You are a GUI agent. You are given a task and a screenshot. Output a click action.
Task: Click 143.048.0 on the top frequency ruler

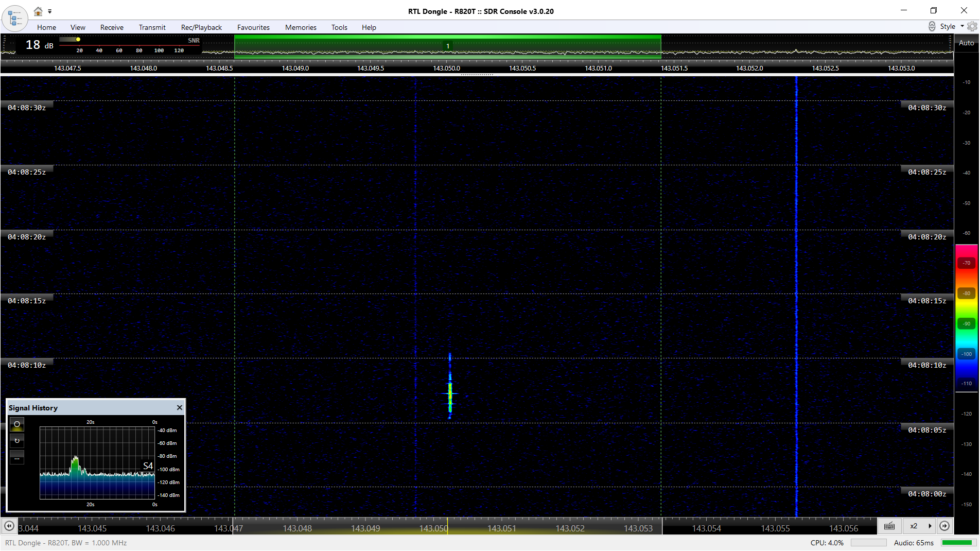(144, 68)
